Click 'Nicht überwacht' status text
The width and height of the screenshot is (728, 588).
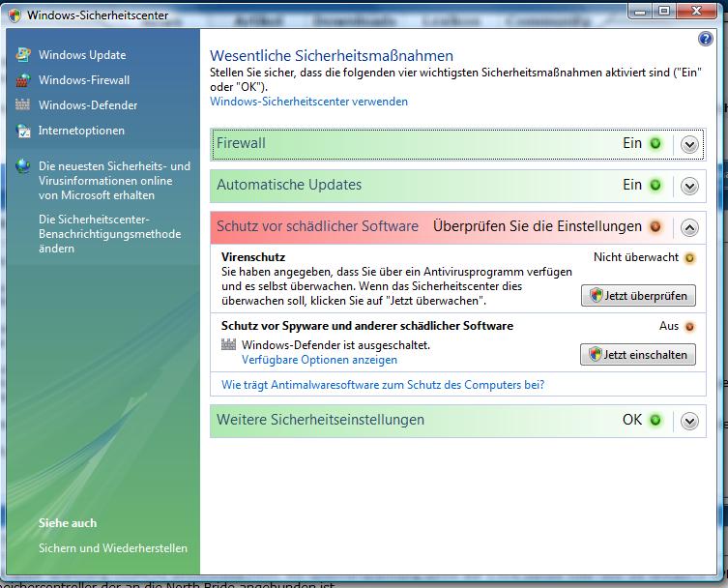point(636,257)
